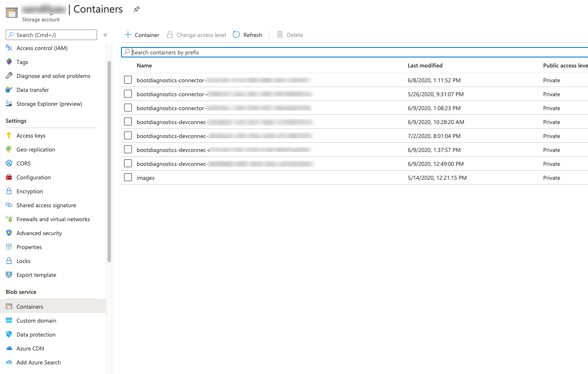588x374 pixels.
Task: Click the CORS icon in Settings
Action: coord(9,163)
